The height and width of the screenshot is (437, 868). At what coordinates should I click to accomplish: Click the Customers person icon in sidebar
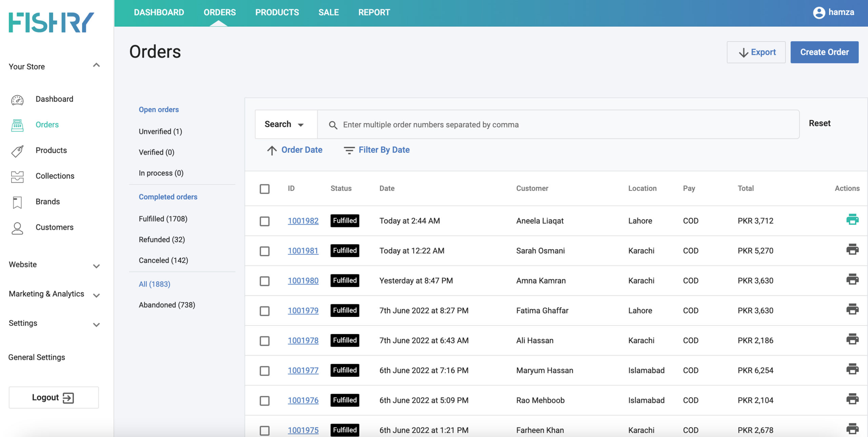[17, 228]
